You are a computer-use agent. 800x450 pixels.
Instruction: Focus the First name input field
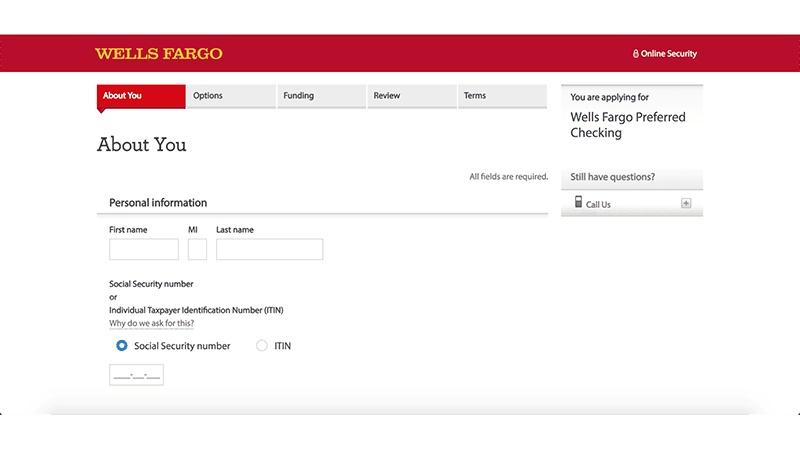click(x=144, y=249)
